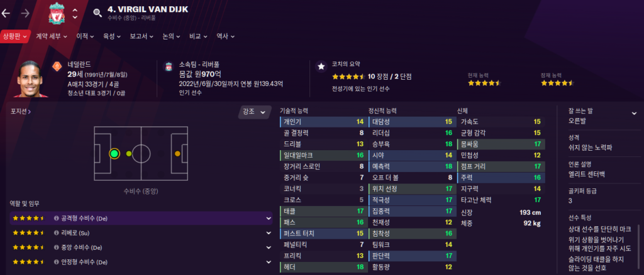The width and height of the screenshot is (644, 275).
Task: Click the 예측력 attribute row
Action: [x=413, y=166]
